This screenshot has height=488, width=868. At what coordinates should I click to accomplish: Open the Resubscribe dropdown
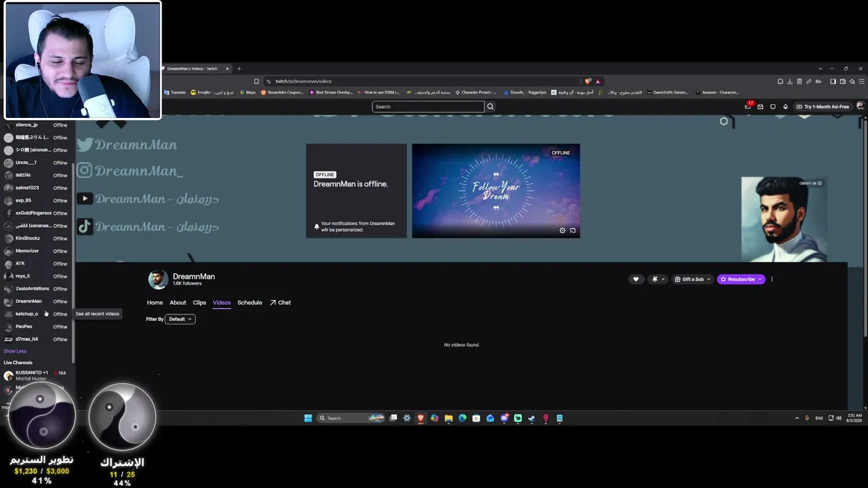(x=741, y=279)
